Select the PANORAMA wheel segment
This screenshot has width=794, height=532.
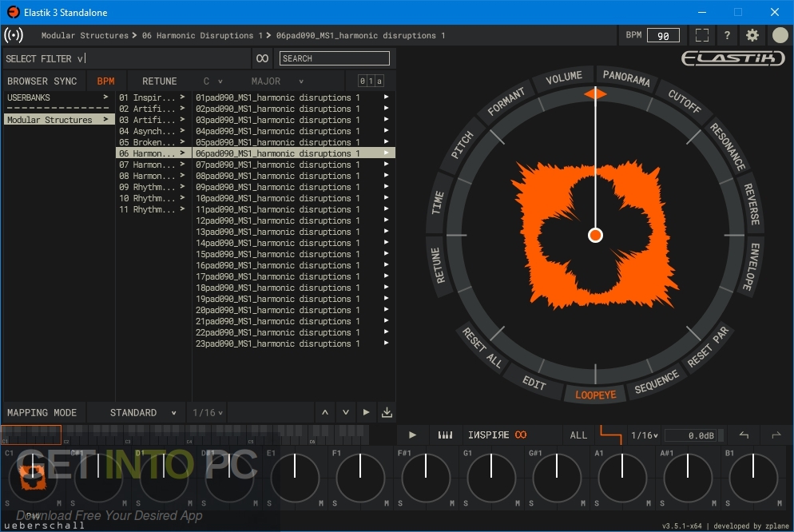pos(626,77)
